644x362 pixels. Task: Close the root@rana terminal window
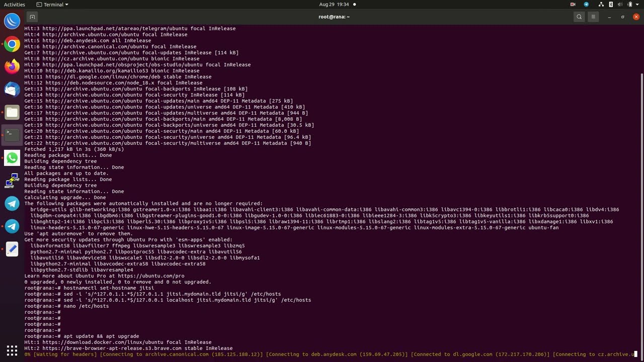click(x=636, y=17)
